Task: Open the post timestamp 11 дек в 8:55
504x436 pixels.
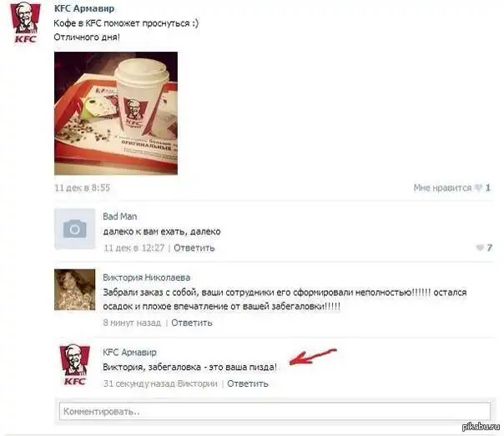Action: (83, 188)
